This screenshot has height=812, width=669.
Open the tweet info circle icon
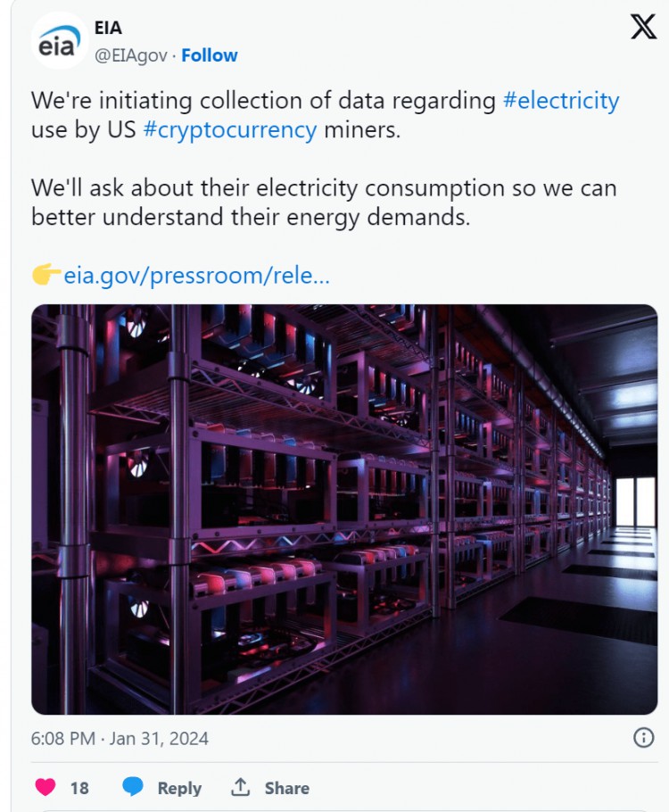pos(644,737)
